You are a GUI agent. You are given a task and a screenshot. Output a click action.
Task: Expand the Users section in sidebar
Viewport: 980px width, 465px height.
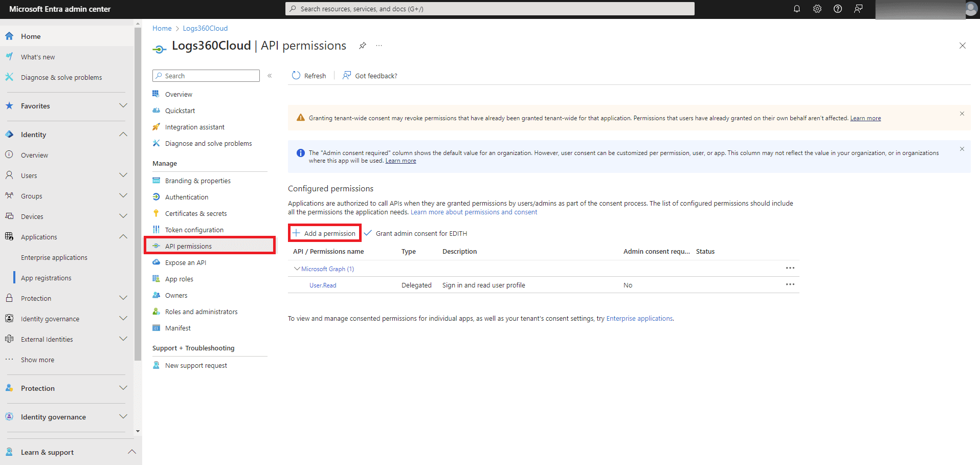123,175
